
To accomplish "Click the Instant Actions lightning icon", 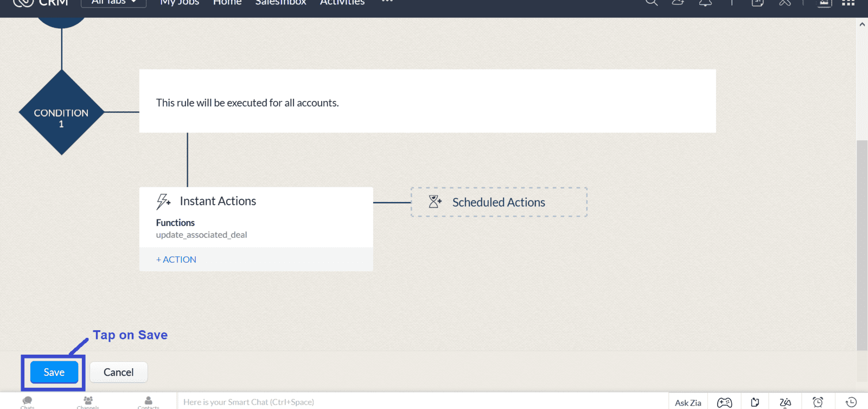I will click(x=163, y=202).
